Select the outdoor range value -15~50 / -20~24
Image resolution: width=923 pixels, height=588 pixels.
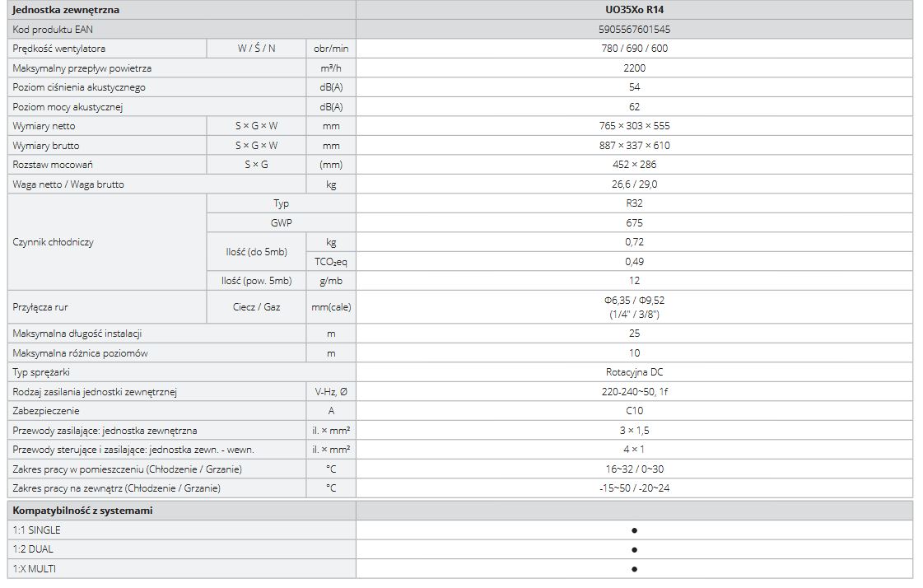coord(633,488)
